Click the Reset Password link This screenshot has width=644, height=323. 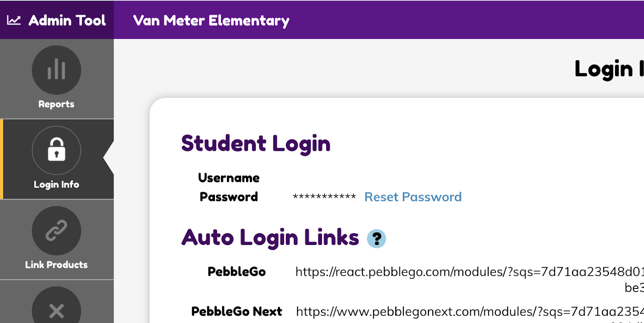(413, 197)
